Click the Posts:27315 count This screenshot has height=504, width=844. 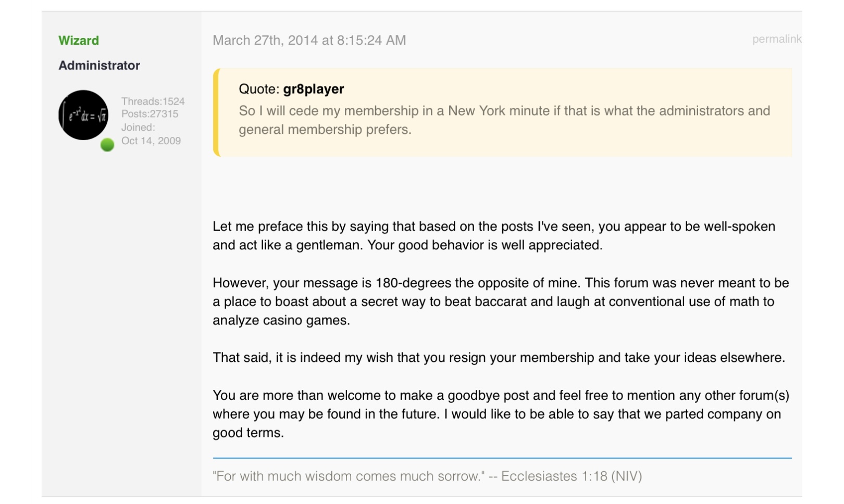[150, 114]
